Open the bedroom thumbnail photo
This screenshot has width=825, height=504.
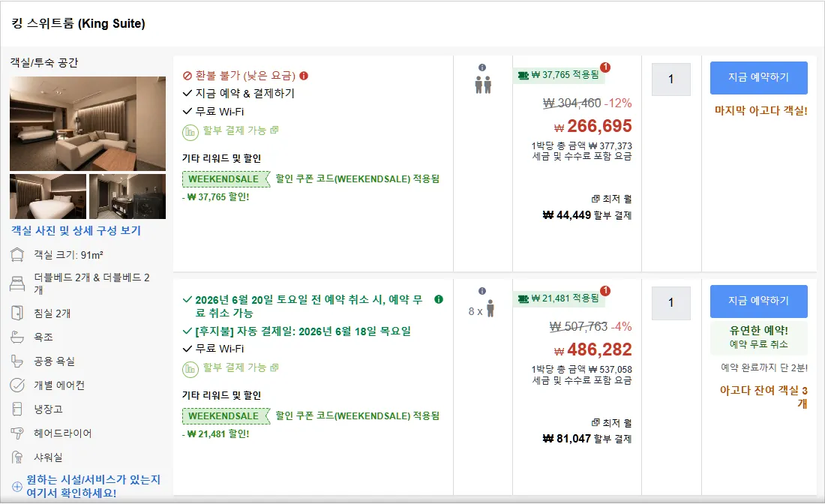tap(48, 196)
